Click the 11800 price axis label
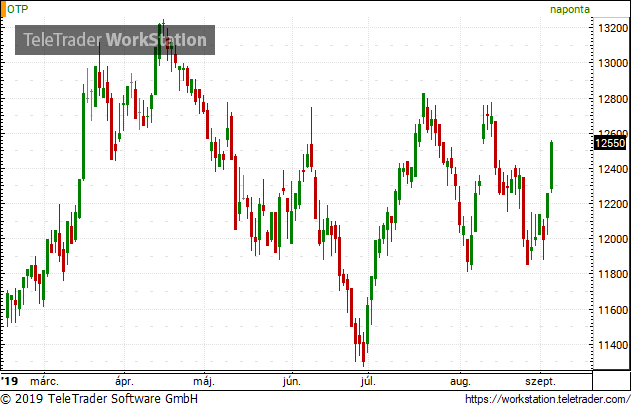 coord(613,274)
